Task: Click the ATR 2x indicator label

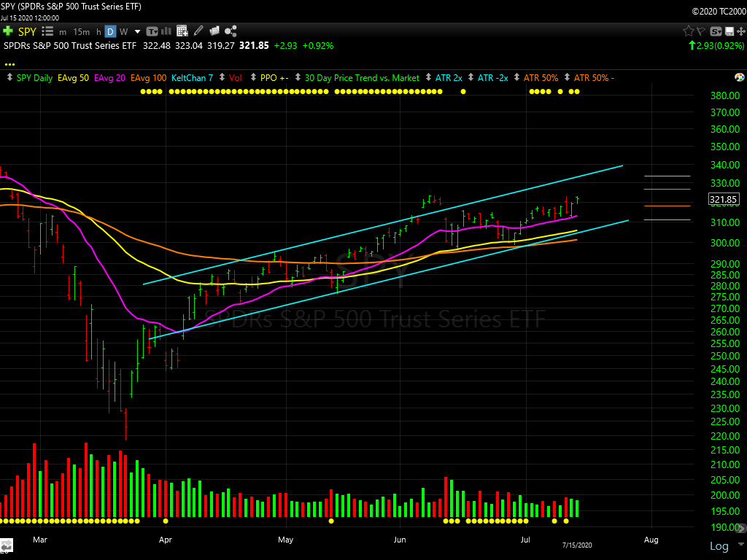Action: (449, 77)
